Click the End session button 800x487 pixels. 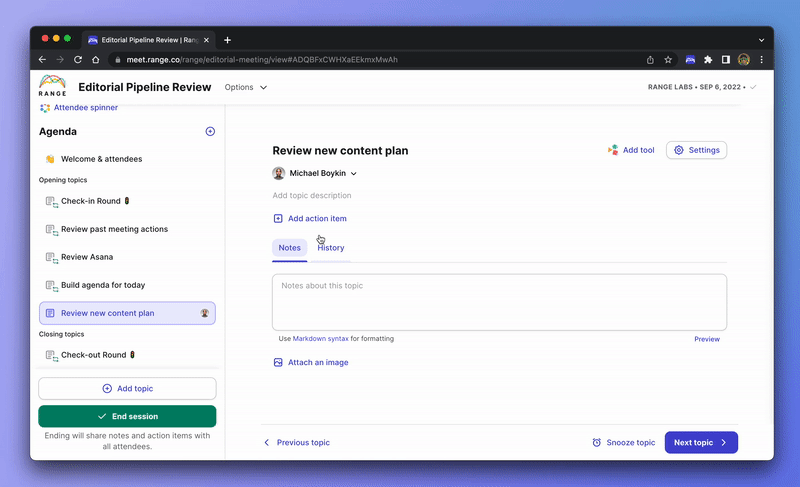127,416
